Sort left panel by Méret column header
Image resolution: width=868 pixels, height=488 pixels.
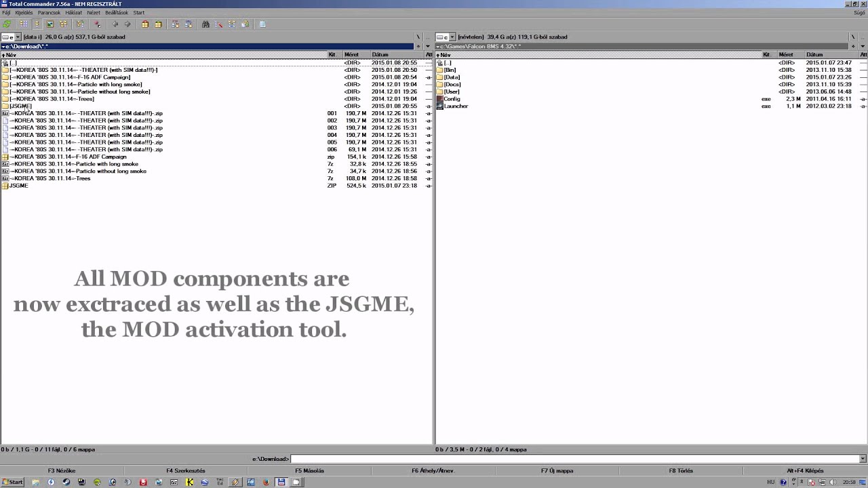click(355, 54)
